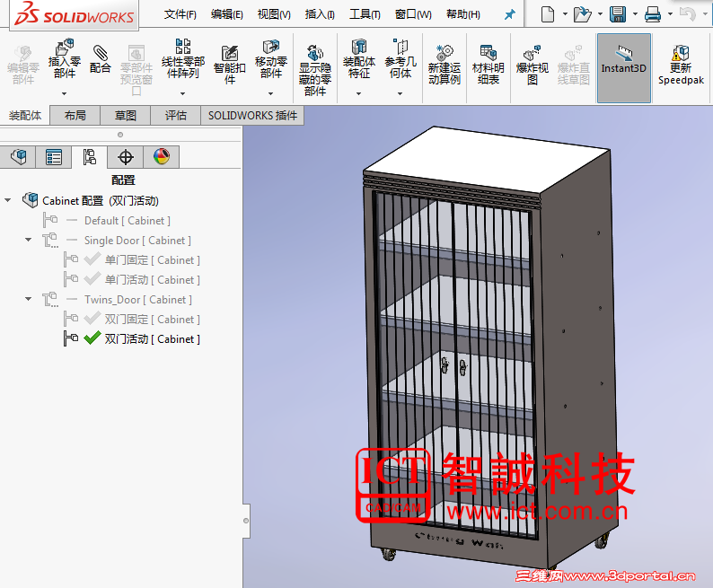Collapse the Twins_Door tree node
This screenshot has width=713, height=588.
pyautogui.click(x=28, y=299)
